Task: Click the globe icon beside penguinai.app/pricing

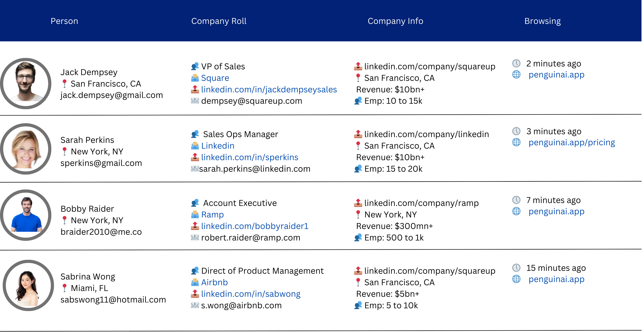Action: point(516,142)
